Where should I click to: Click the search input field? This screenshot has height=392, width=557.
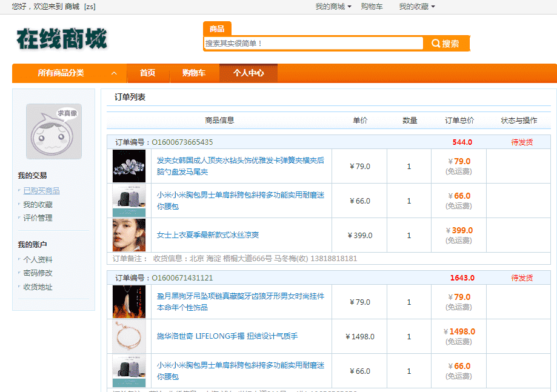tap(313, 44)
